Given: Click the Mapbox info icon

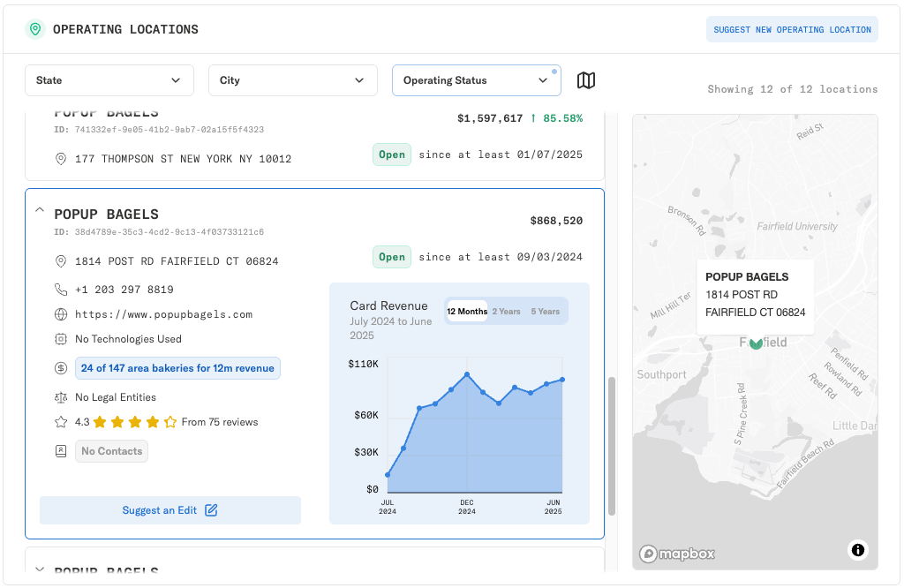Looking at the screenshot, I should point(857,550).
